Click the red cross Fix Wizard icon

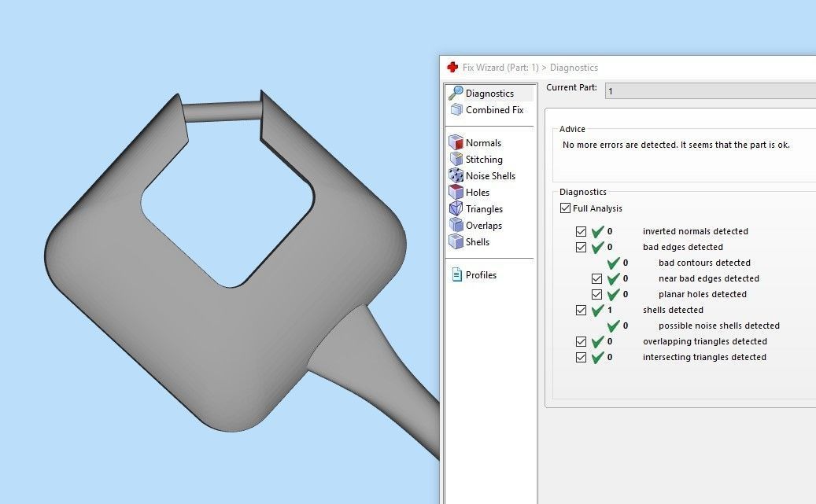[452, 67]
